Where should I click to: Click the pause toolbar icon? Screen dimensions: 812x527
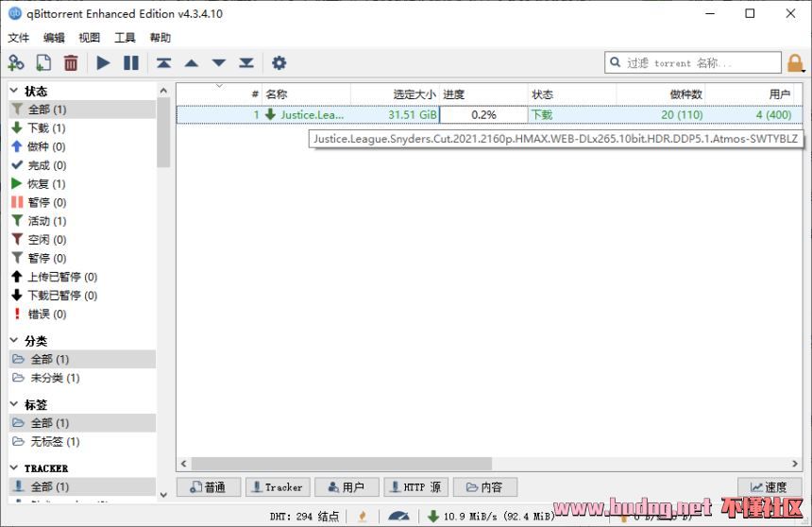pos(131,63)
